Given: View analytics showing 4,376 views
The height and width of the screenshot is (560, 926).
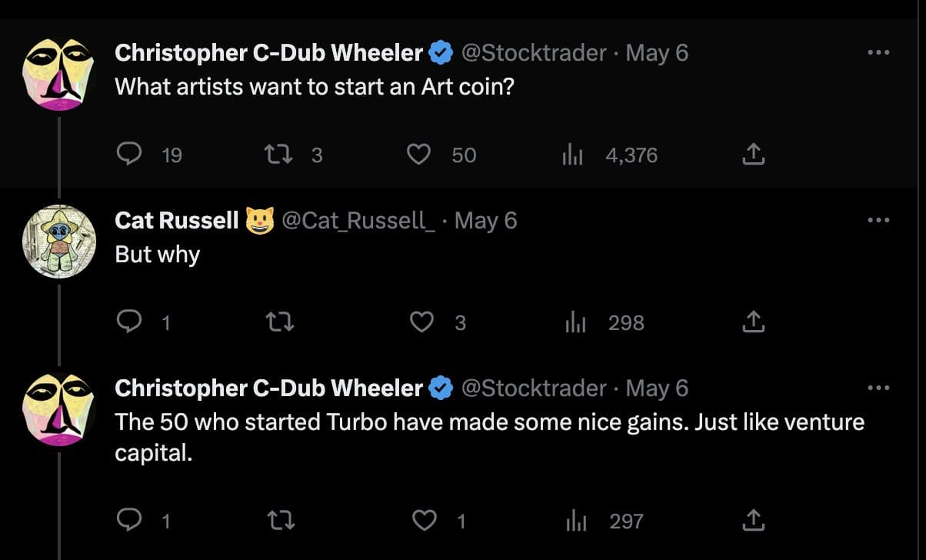Looking at the screenshot, I should [x=610, y=155].
